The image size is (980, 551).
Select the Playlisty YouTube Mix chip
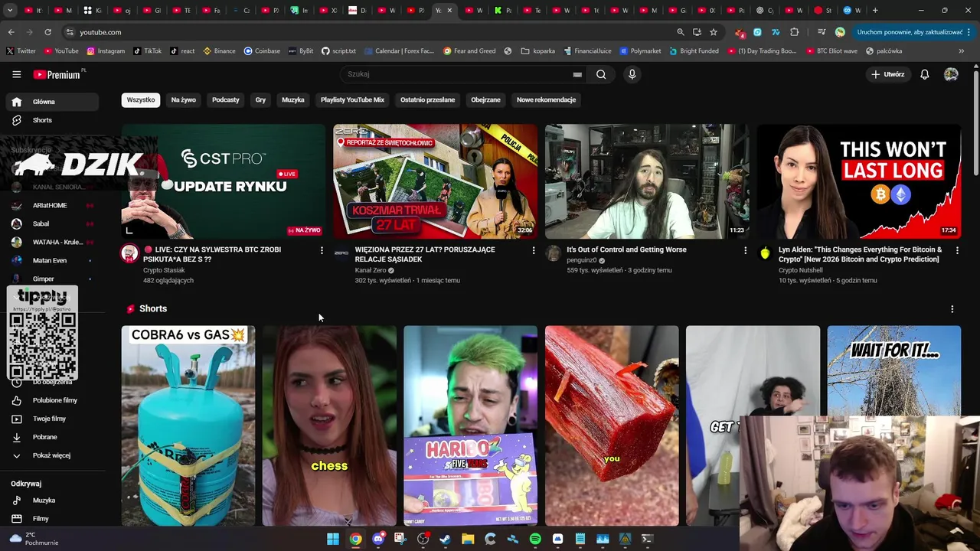(x=352, y=99)
